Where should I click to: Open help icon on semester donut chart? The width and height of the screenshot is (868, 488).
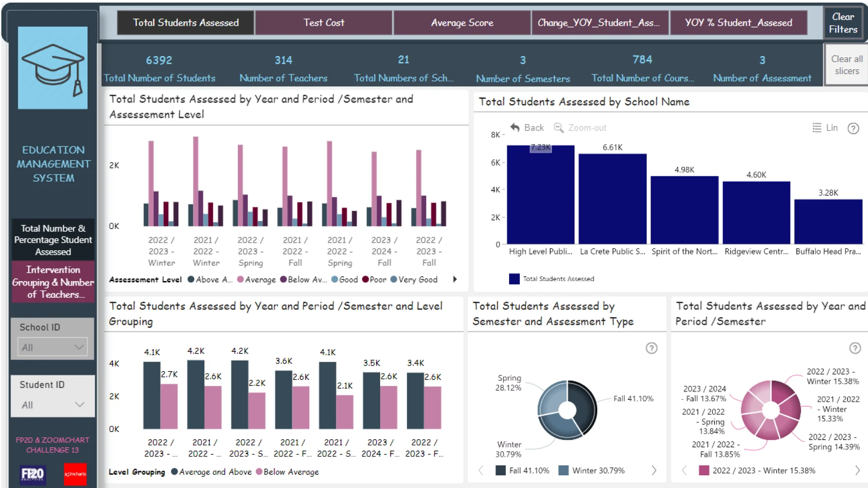pos(651,348)
